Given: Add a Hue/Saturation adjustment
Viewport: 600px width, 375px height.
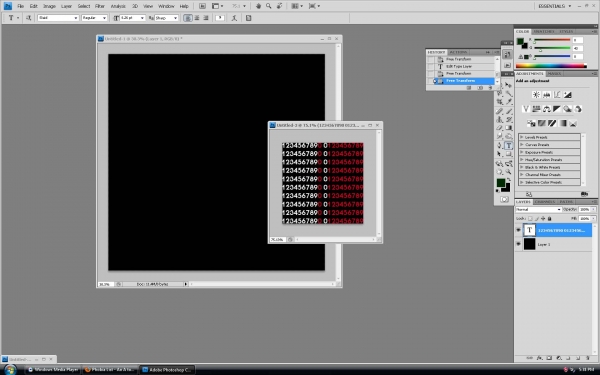Looking at the screenshot, I should click(536, 109).
